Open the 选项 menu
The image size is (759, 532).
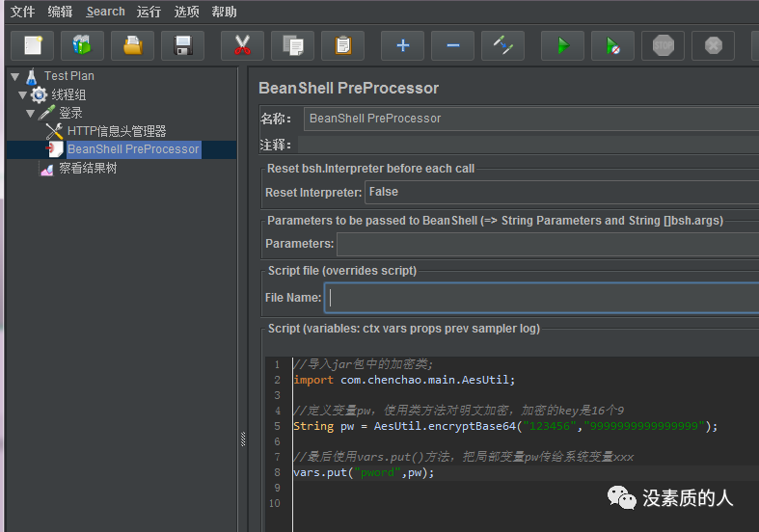[x=186, y=12]
